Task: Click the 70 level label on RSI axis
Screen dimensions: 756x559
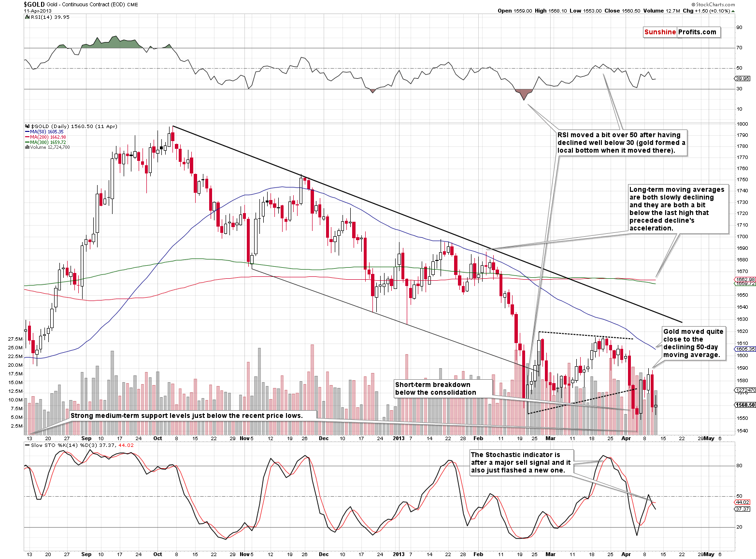Action: click(x=739, y=47)
